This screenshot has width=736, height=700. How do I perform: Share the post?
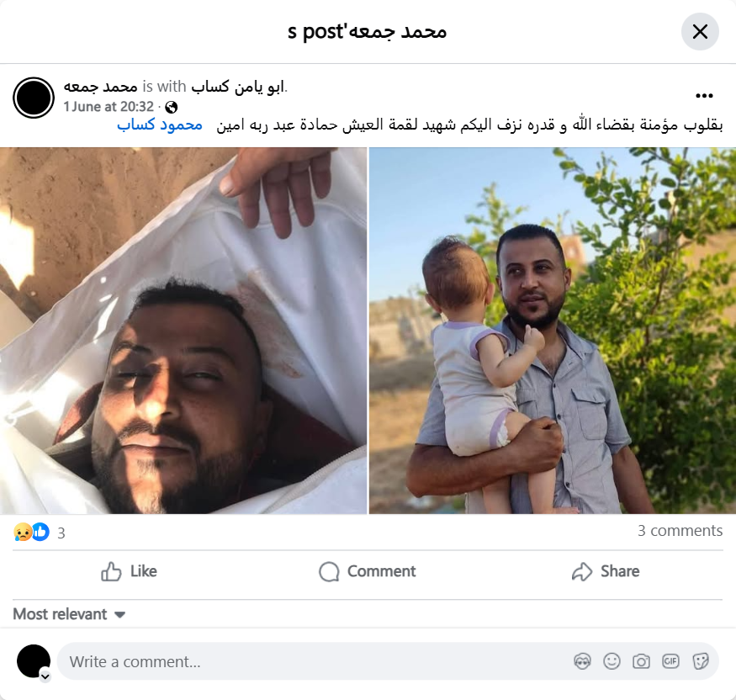point(606,571)
